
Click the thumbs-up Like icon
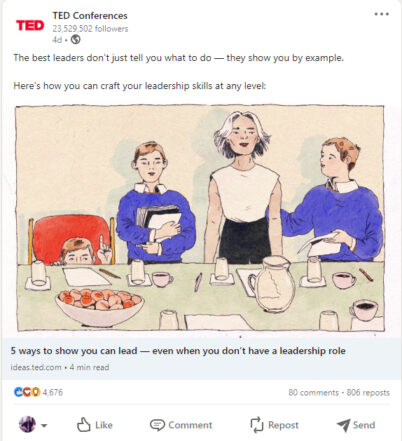(83, 425)
